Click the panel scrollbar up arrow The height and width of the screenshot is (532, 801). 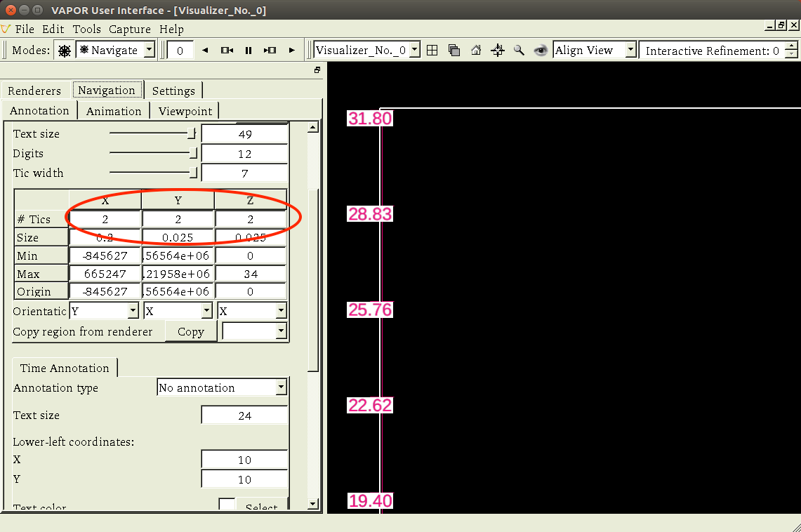point(313,128)
